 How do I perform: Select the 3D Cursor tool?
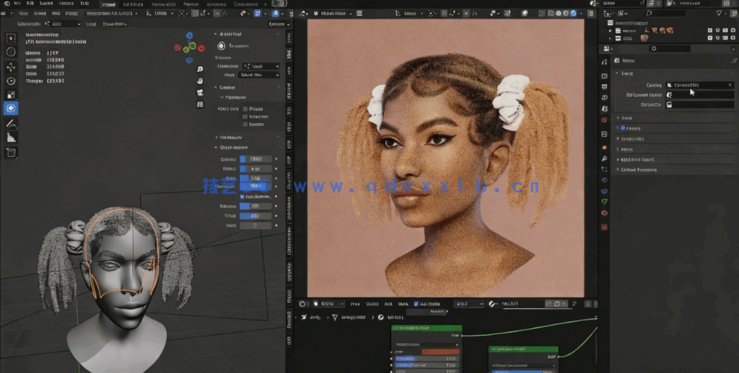pyautogui.click(x=11, y=52)
